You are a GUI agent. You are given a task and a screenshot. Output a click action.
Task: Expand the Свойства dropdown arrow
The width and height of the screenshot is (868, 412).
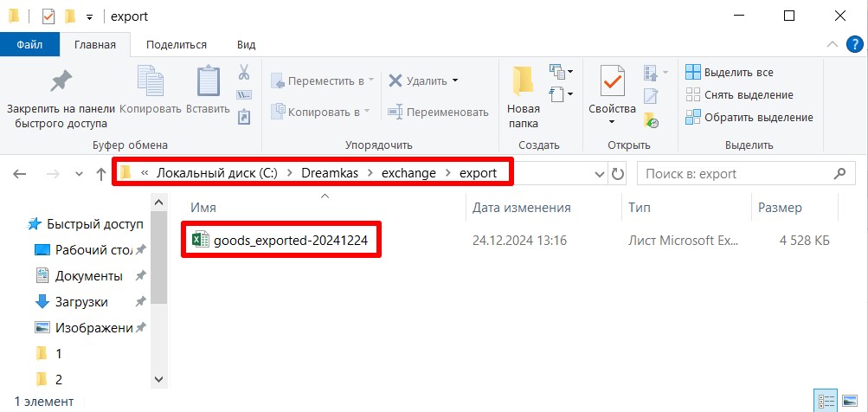coord(612,122)
